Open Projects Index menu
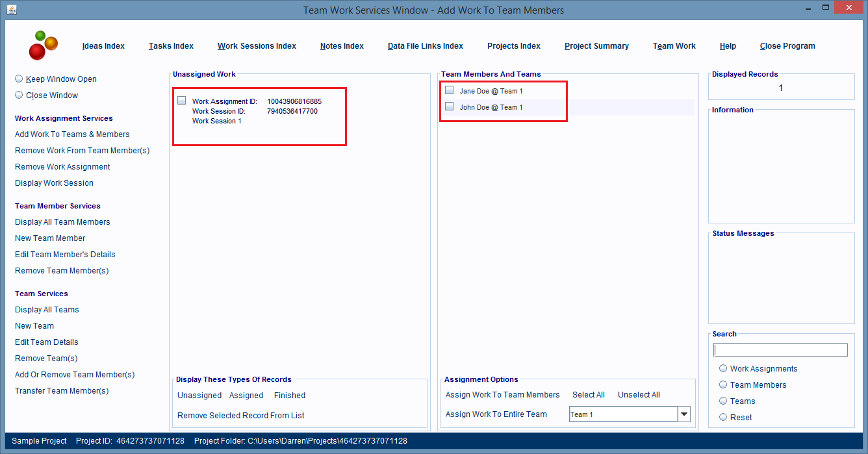868x454 pixels. (x=514, y=46)
